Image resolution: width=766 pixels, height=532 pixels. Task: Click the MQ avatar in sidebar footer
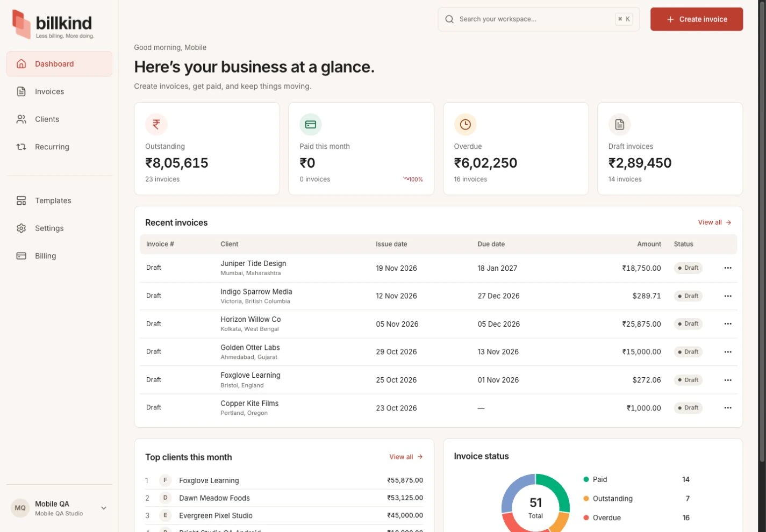[x=20, y=508]
